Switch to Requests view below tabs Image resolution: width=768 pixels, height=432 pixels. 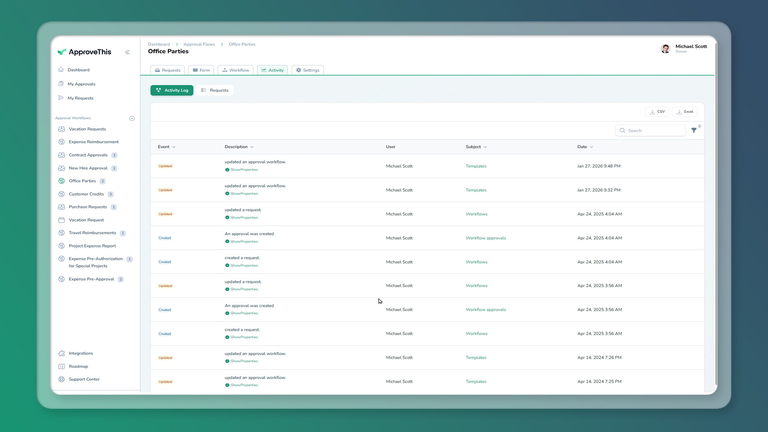coord(215,90)
